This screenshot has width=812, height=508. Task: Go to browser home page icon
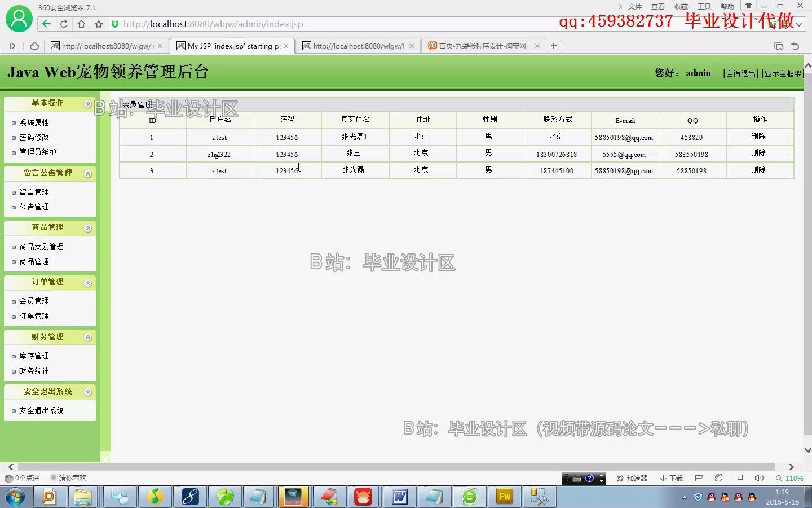pyautogui.click(x=81, y=24)
